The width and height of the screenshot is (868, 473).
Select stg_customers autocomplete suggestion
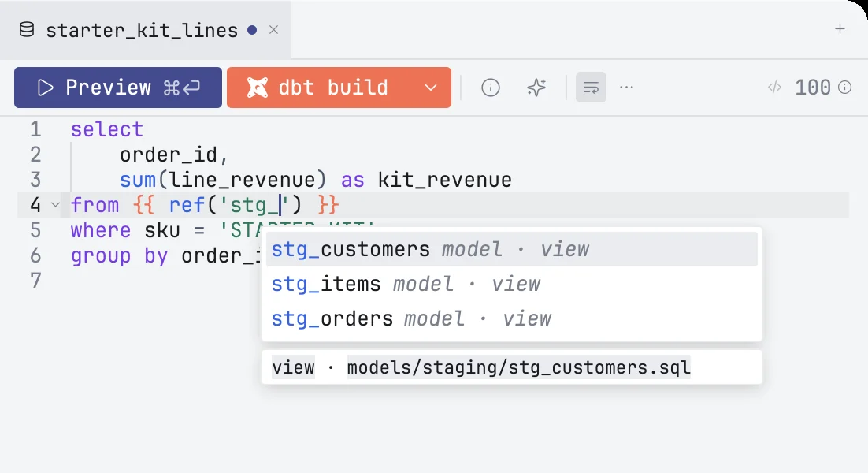point(512,249)
